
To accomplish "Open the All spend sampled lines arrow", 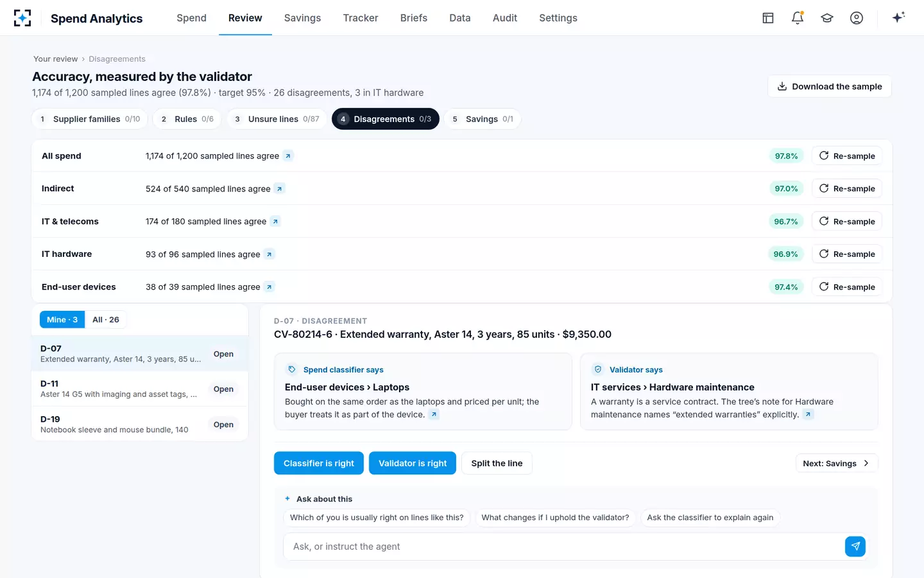I will 288,156.
